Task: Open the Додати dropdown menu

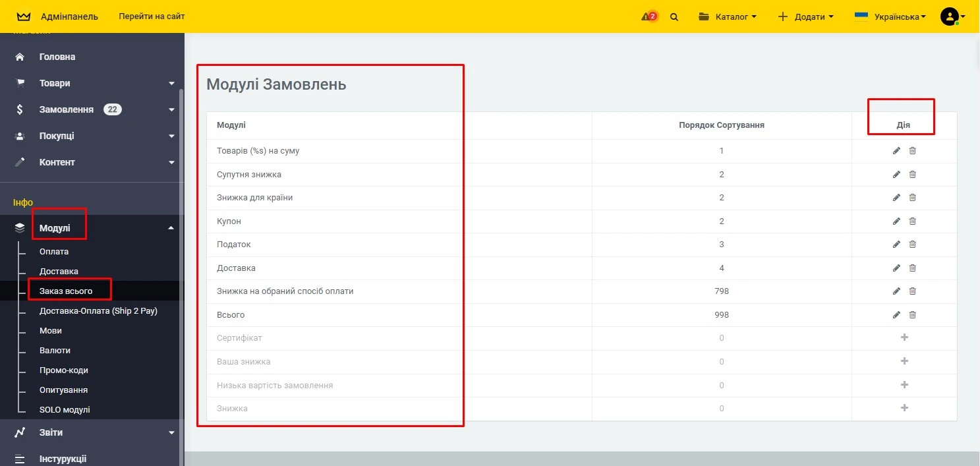Action: click(x=806, y=16)
